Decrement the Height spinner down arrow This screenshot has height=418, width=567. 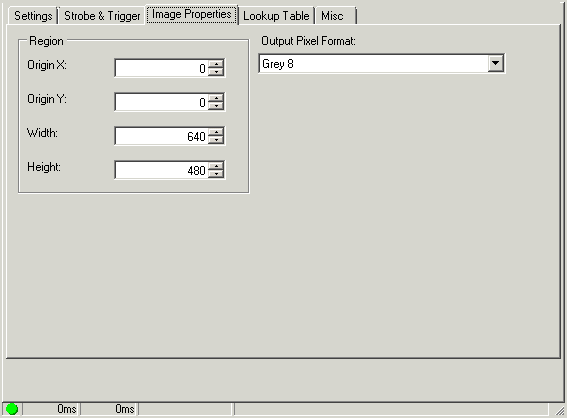(x=216, y=174)
